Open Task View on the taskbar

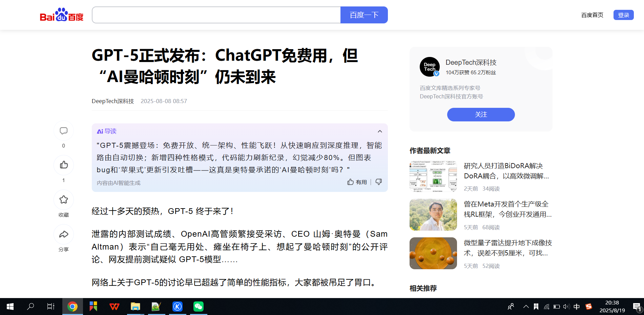click(x=51, y=307)
